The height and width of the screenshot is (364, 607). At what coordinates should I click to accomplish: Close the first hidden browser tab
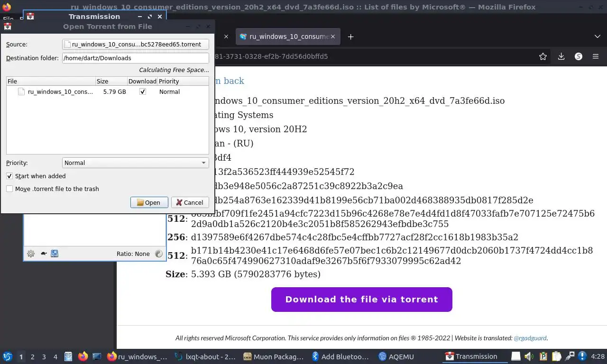tap(226, 36)
